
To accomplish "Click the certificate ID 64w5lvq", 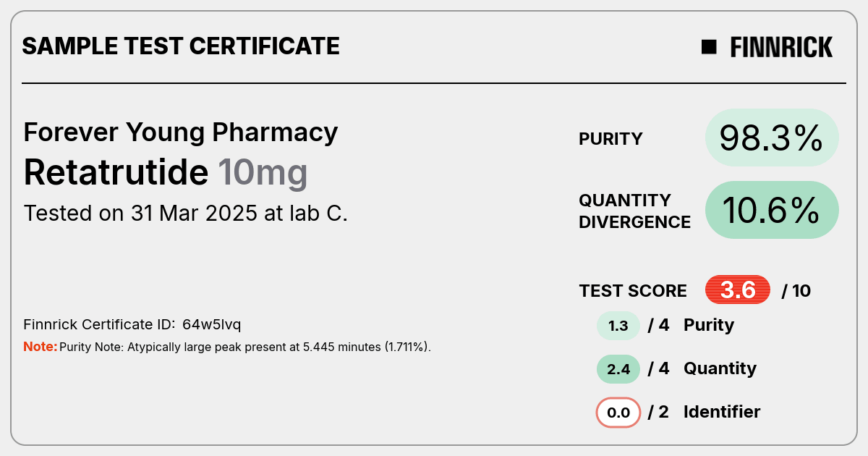I will [x=211, y=324].
